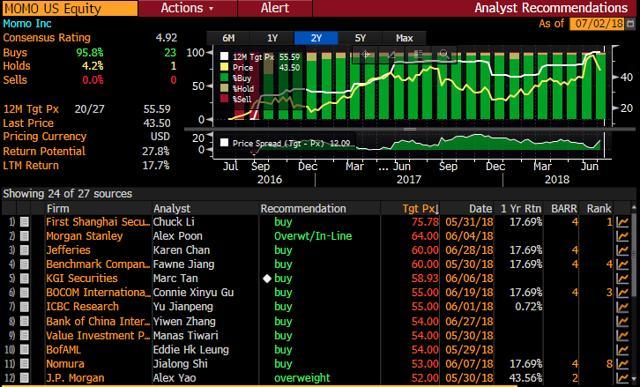Open the Morgan Stanley firm link

point(84,236)
